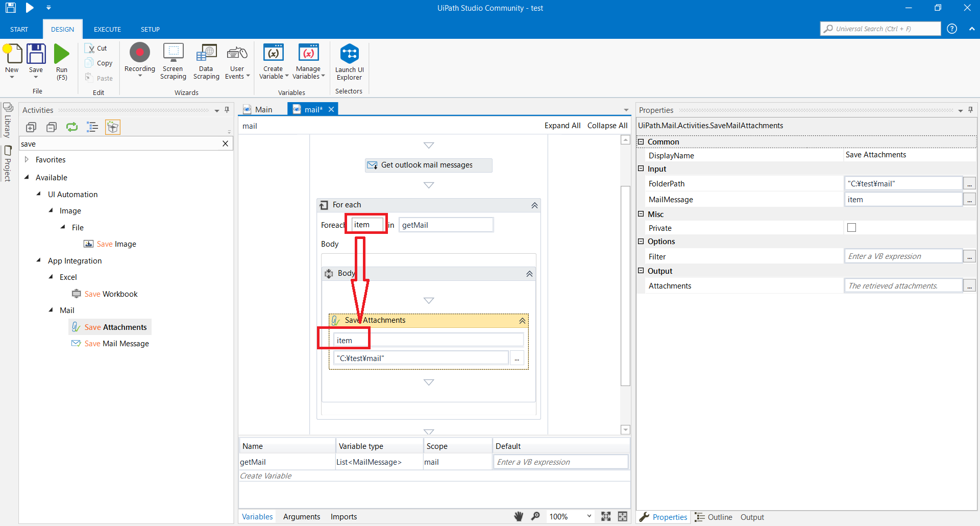The height and width of the screenshot is (526, 980).
Task: Open the Recording wizard
Action: 140,60
